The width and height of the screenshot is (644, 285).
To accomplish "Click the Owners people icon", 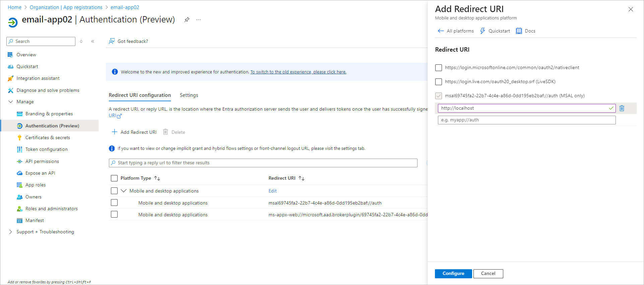I will tap(20, 197).
